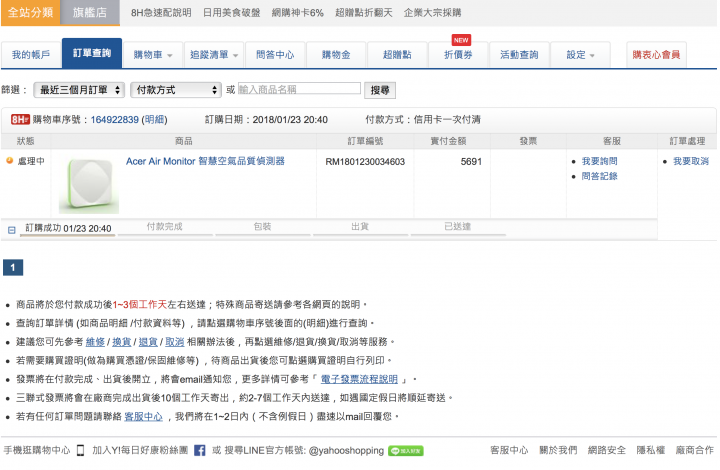Click the 8H red badge icon
Image resolution: width=720 pixels, height=470 pixels.
pyautogui.click(x=20, y=120)
